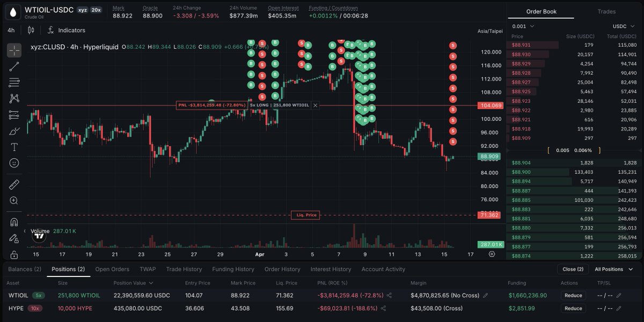Change the 4h chart interval

click(x=11, y=31)
